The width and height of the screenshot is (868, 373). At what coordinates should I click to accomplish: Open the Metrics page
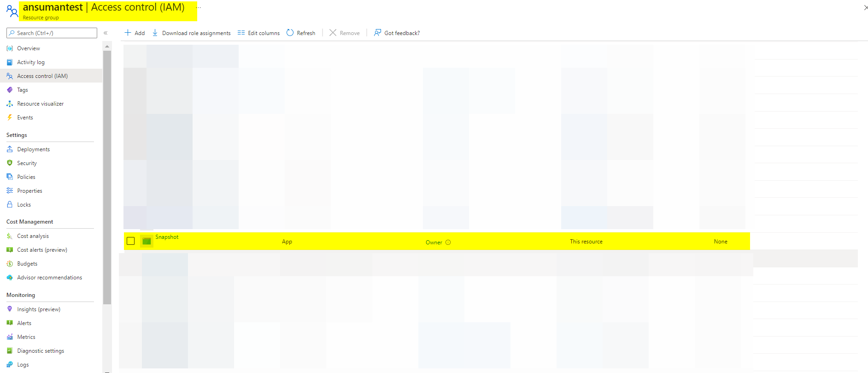click(x=26, y=337)
